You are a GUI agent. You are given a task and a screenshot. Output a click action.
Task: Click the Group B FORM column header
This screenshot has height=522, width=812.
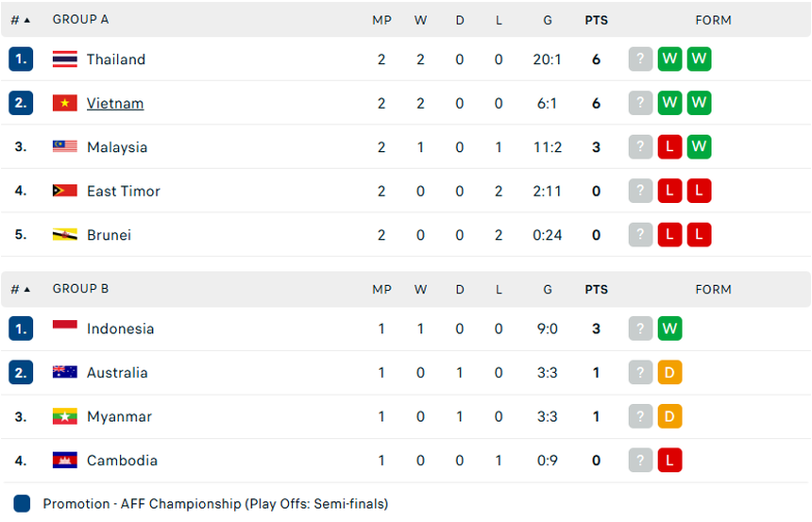click(713, 289)
